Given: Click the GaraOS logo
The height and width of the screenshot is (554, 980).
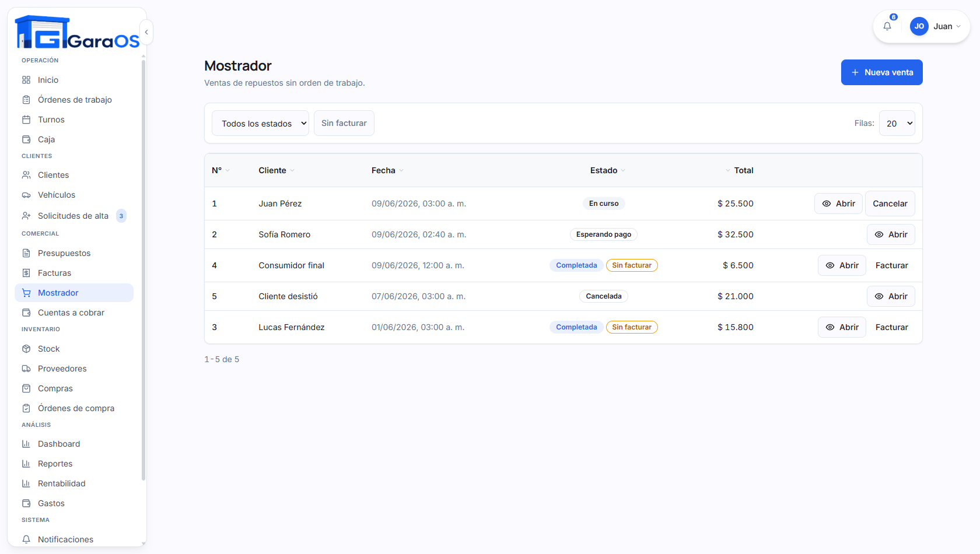Looking at the screenshot, I should [x=77, y=32].
